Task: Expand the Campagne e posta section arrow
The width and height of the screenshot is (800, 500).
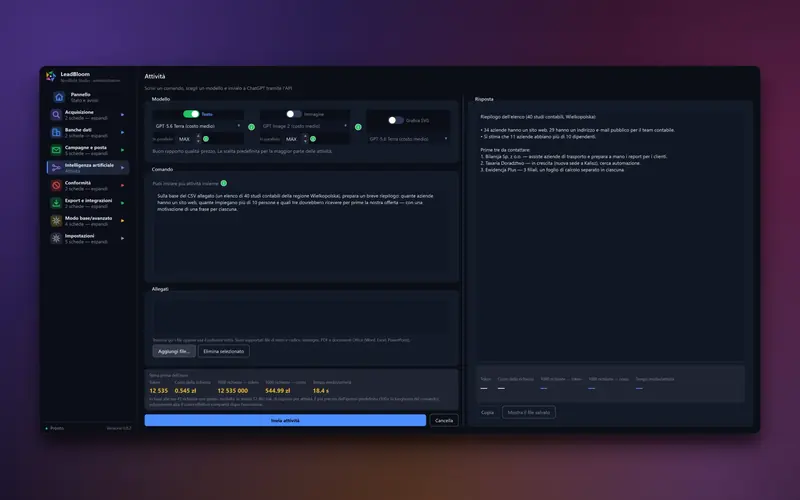Action: [122, 150]
